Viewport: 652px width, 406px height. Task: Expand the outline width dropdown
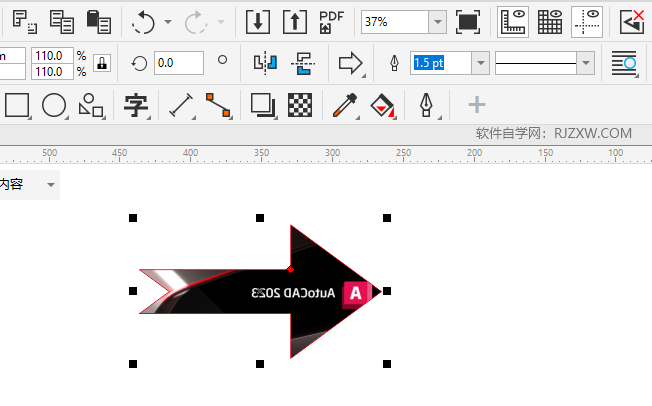click(481, 63)
